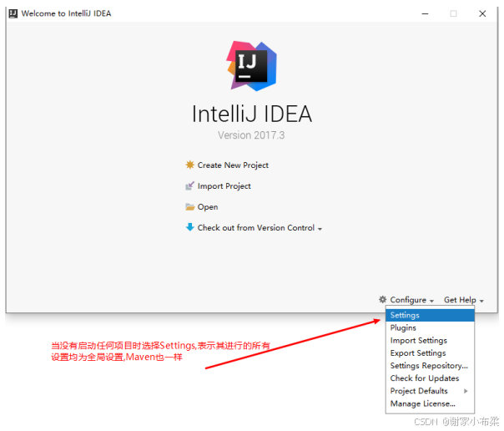Choose Manage License... menu entry
The height and width of the screenshot is (431, 504).
[x=430, y=403]
